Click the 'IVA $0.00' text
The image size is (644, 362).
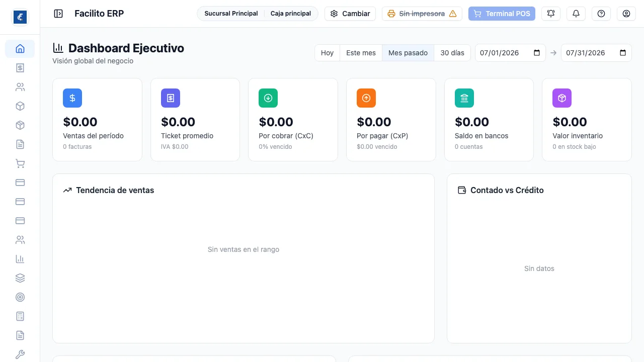(x=175, y=147)
